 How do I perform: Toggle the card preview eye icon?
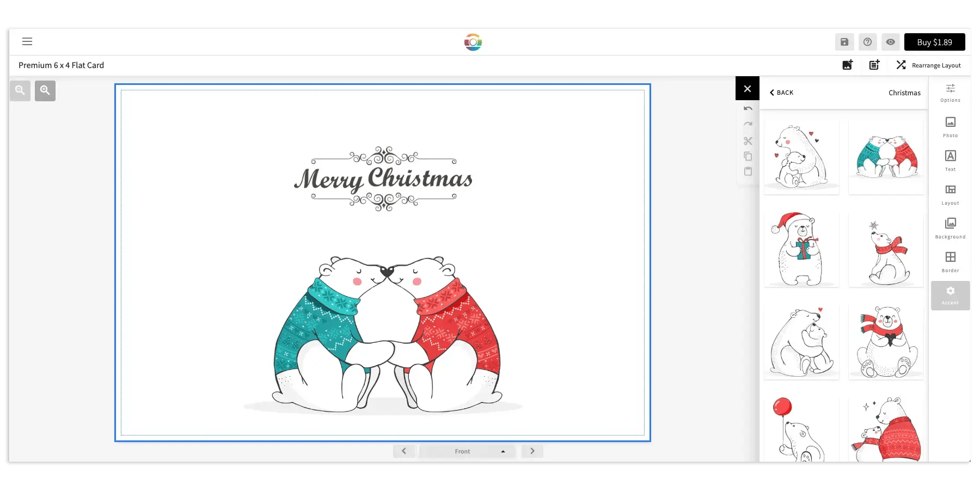[x=890, y=41]
